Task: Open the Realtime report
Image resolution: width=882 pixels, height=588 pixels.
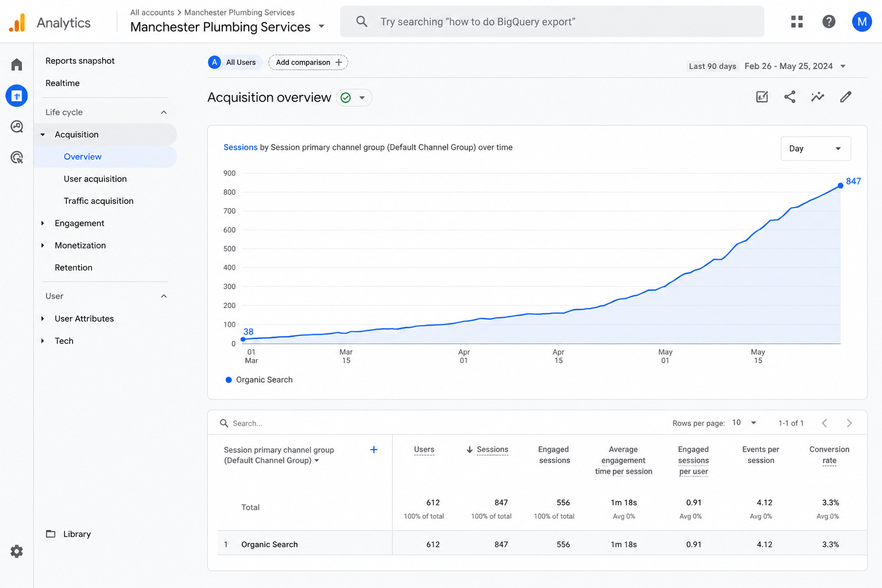Action: 63,83
